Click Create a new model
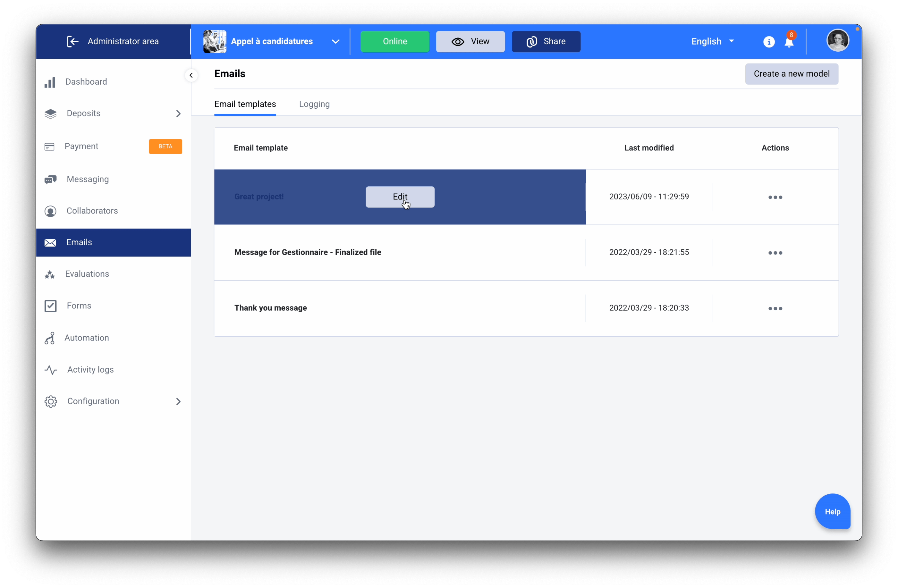Screen dimensions: 898x588 [x=792, y=74]
